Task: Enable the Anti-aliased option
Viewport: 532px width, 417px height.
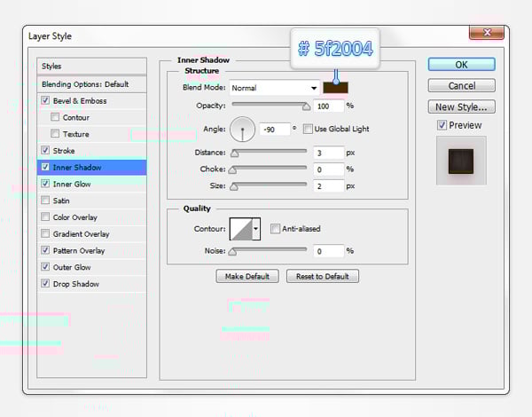Action: tap(276, 229)
